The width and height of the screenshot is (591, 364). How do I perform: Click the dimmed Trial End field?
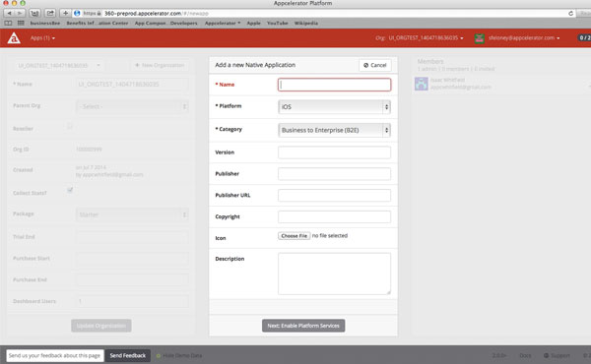pos(132,237)
